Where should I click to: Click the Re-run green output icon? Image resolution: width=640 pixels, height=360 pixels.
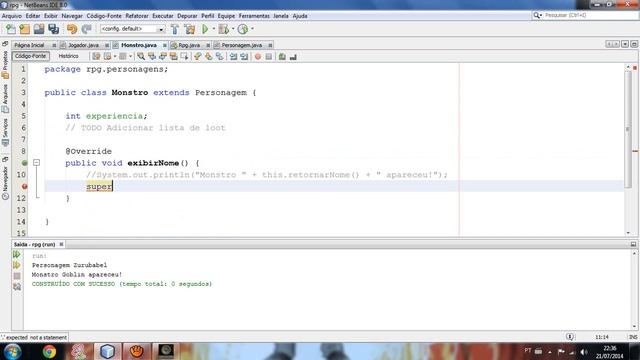click(x=17, y=254)
